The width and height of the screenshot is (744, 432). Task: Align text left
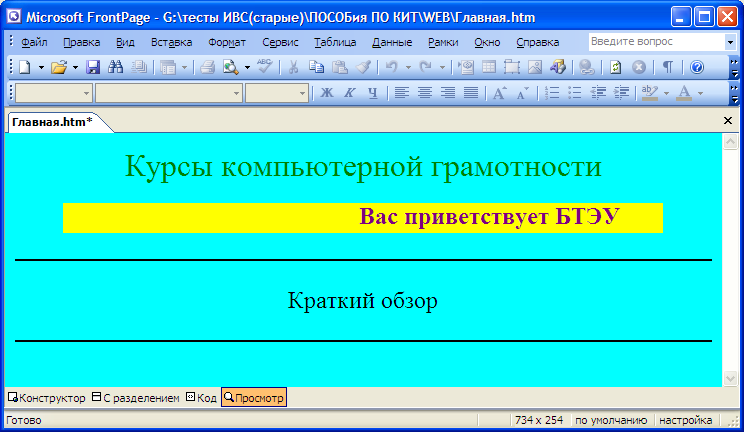coord(402,93)
